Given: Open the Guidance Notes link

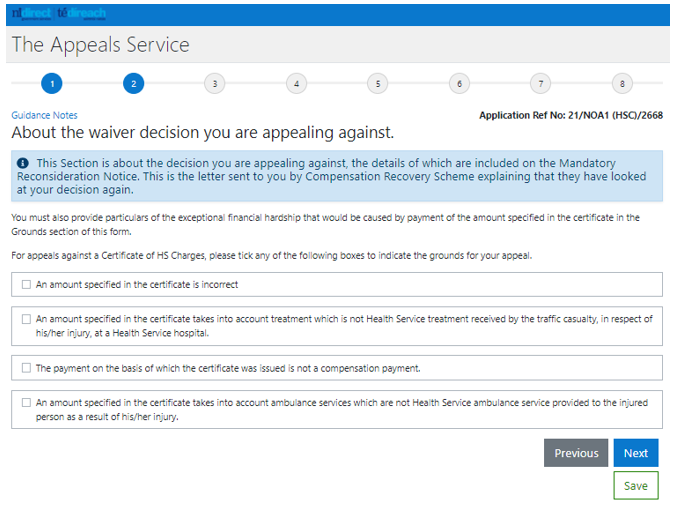Looking at the screenshot, I should (44, 115).
